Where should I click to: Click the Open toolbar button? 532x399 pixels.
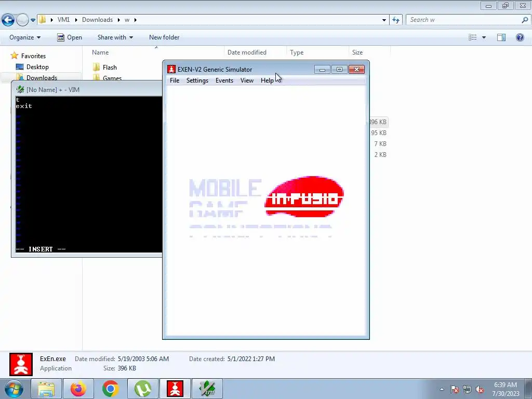(70, 37)
